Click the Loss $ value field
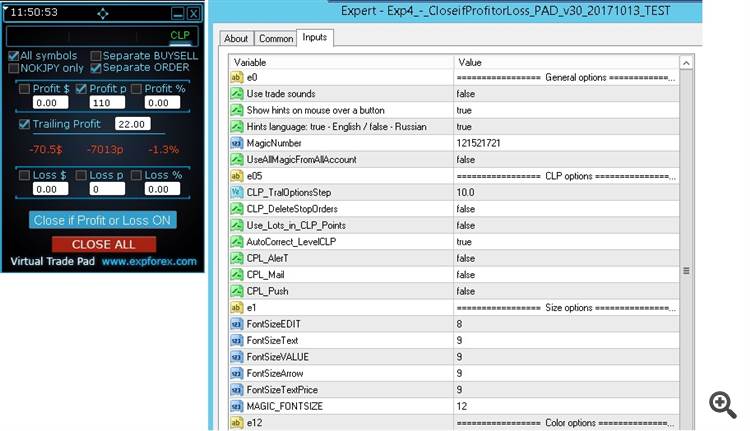Screen dimensions: 750x431 click(x=50, y=189)
